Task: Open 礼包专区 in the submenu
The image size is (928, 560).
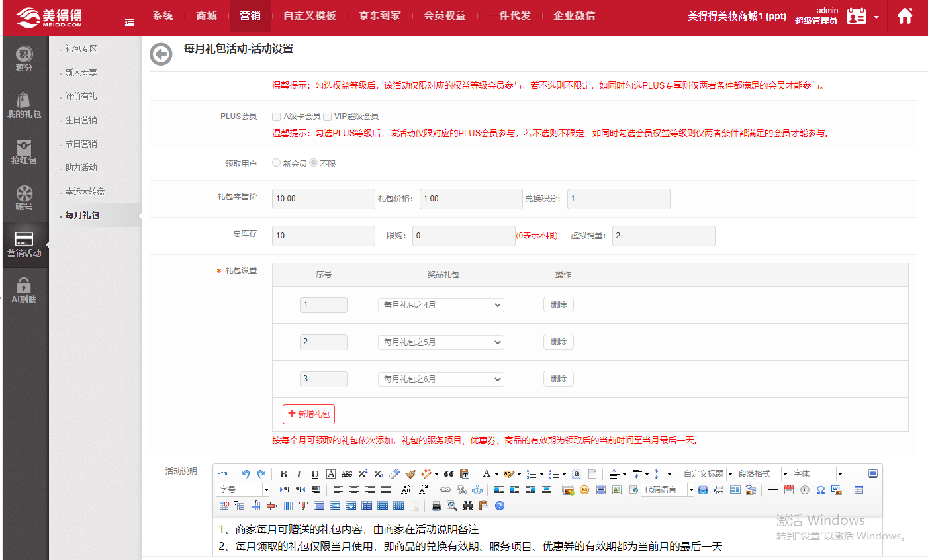Action: click(81, 48)
